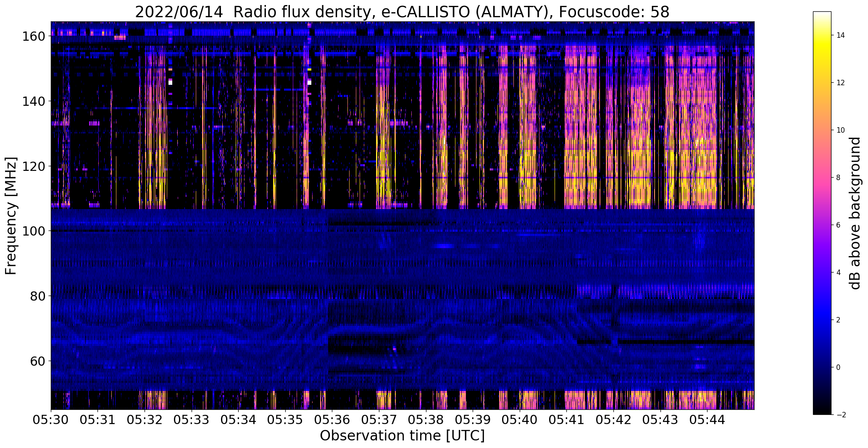Click the 05:43 time tick label

tap(661, 419)
